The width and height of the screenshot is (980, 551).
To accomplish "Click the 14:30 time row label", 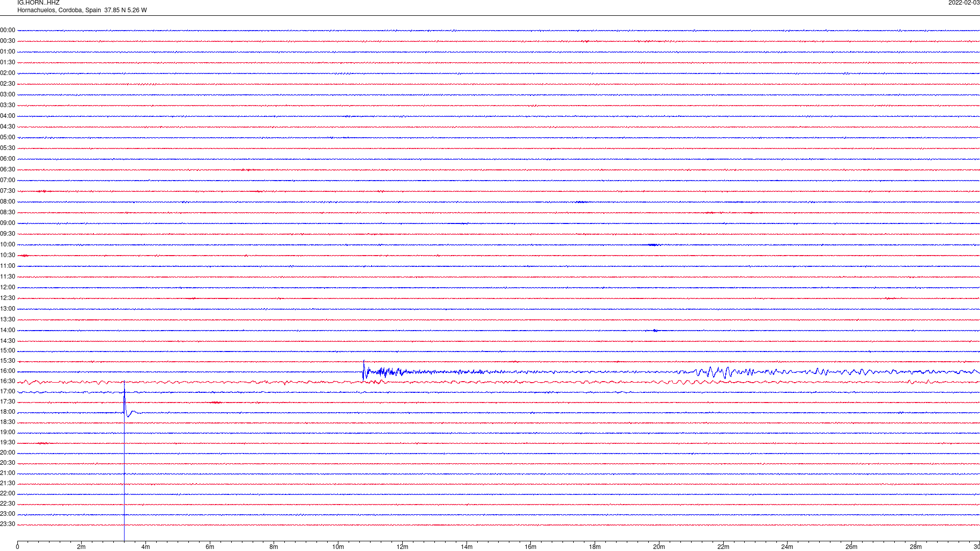I will (8, 341).
